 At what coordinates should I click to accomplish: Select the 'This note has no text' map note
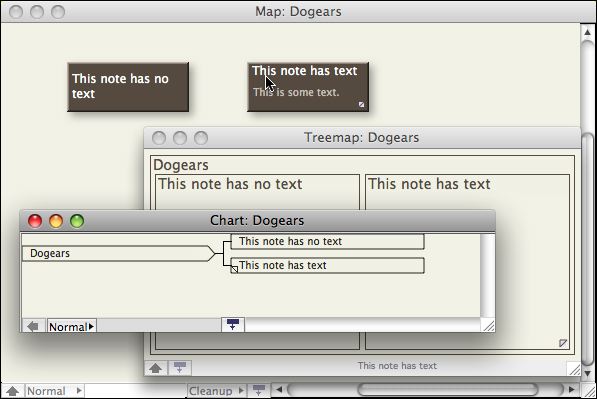(128, 87)
